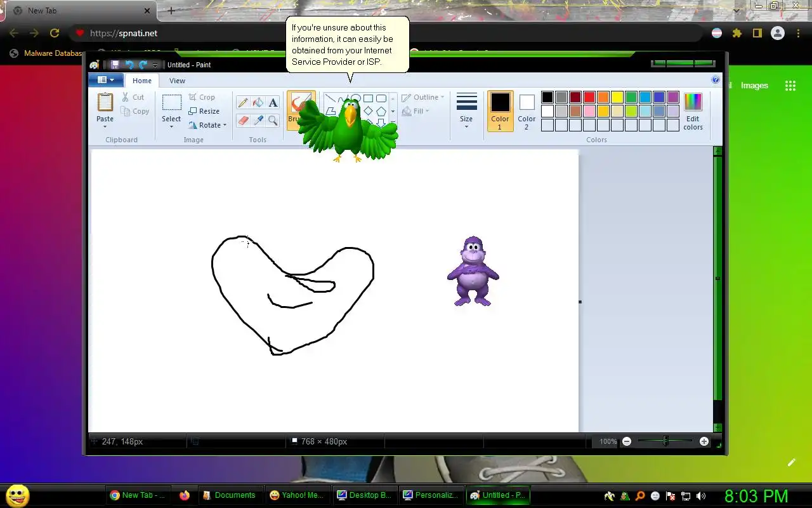Screen dimensions: 812x508
Task: Open Documents from the taskbar
Action: (230, 495)
